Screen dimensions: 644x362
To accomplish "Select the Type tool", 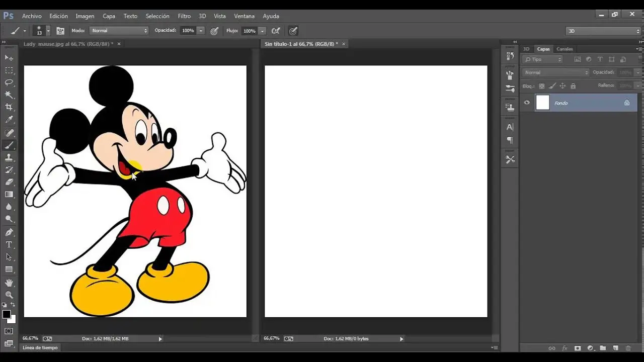I will click(9, 245).
